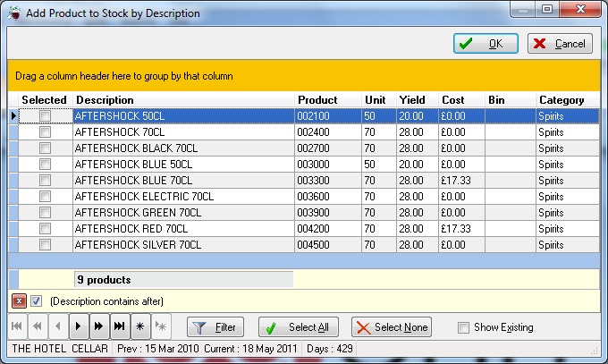Sort by Category column header
Screen dimensions: 608x364
568,100
